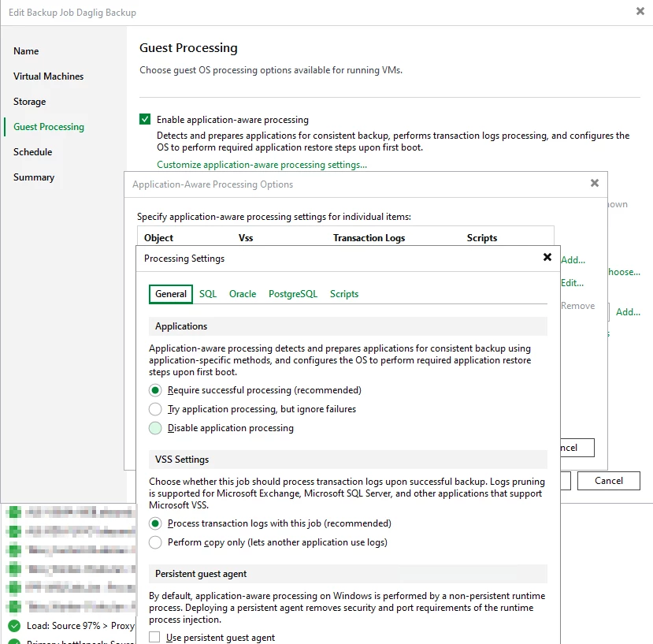Click the Persistent guest agent section header
653x644 pixels.
click(347, 574)
